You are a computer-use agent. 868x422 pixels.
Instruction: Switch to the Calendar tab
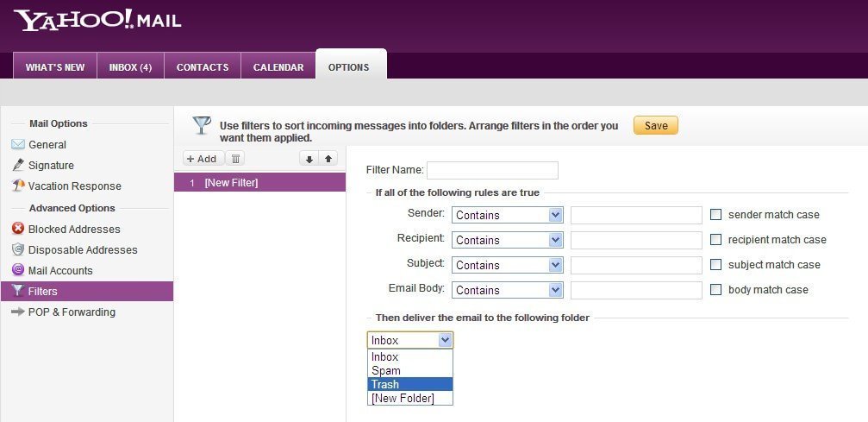(278, 66)
